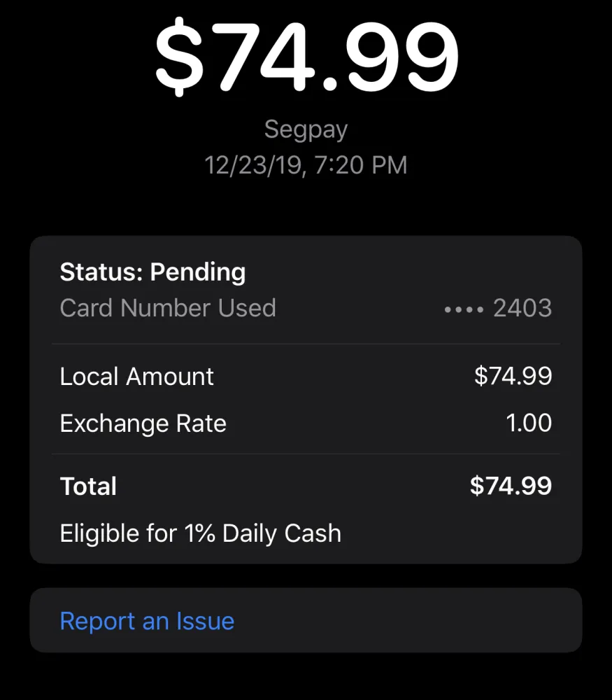Click the Exchange Rate label
The width and height of the screenshot is (612, 700).
pyautogui.click(x=143, y=423)
